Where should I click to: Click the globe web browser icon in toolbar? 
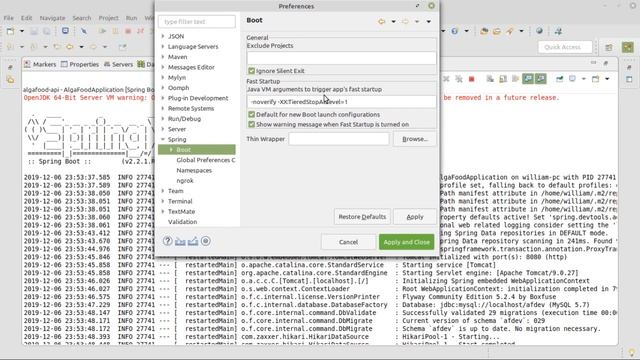point(540,31)
